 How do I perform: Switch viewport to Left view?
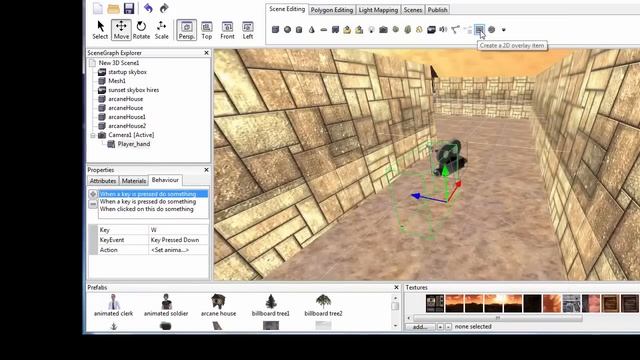tap(248, 30)
